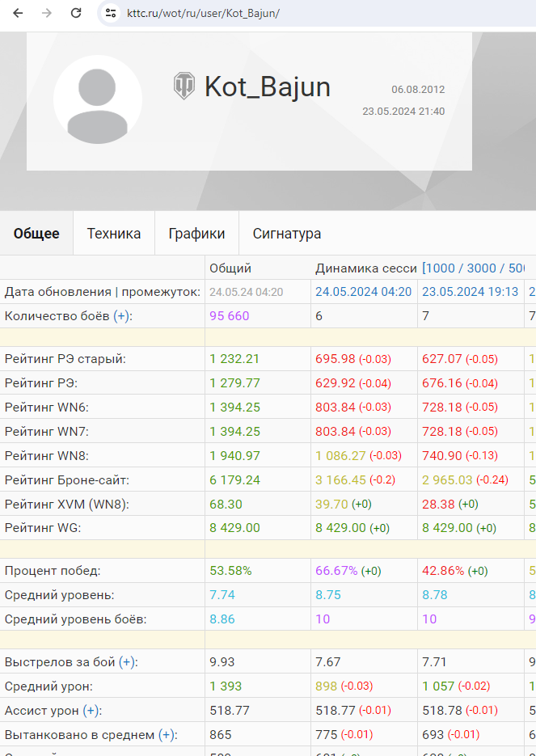Open the Графики tab

pos(196,234)
